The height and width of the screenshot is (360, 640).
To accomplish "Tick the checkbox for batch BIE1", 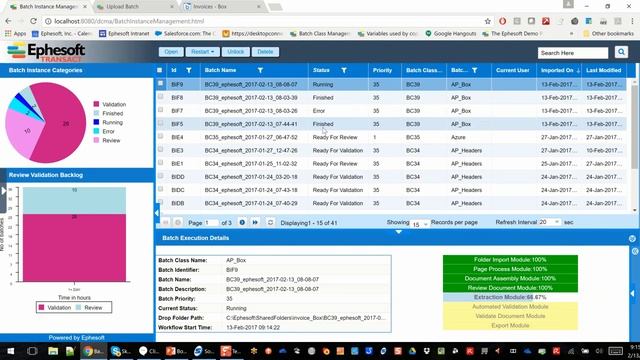I will coord(160,162).
